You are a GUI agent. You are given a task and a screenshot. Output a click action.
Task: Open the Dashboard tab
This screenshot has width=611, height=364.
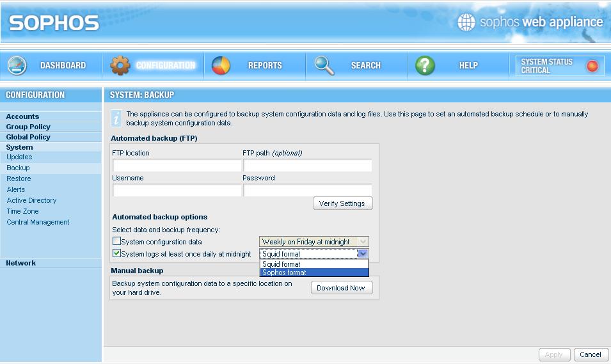pos(51,65)
